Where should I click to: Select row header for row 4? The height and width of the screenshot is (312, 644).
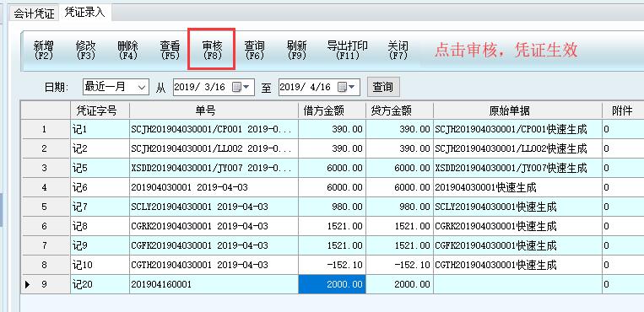46,187
